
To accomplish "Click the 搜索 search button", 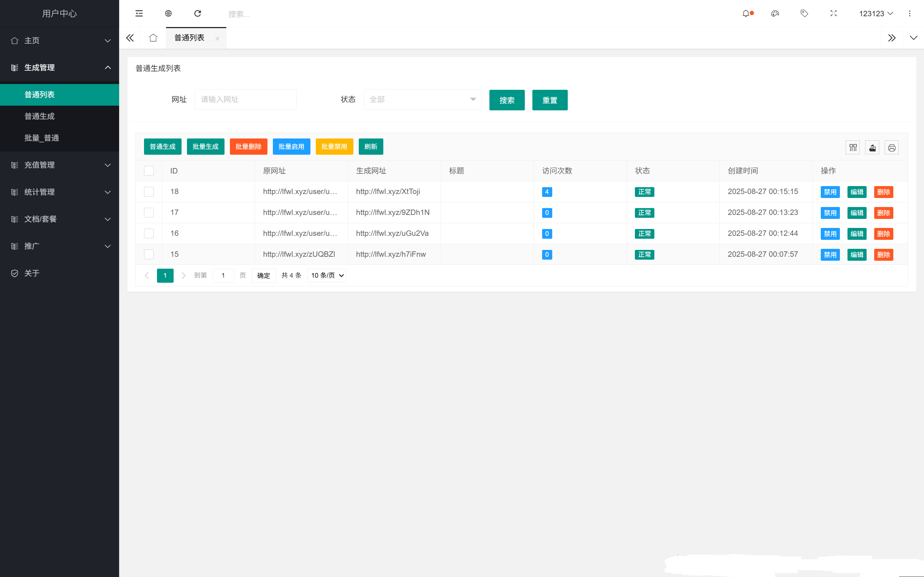I will pyautogui.click(x=507, y=100).
